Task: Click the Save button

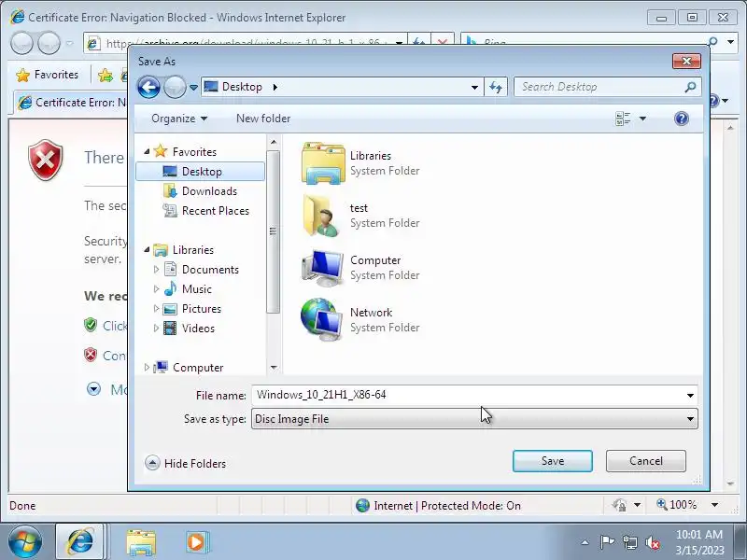Action: point(553,461)
